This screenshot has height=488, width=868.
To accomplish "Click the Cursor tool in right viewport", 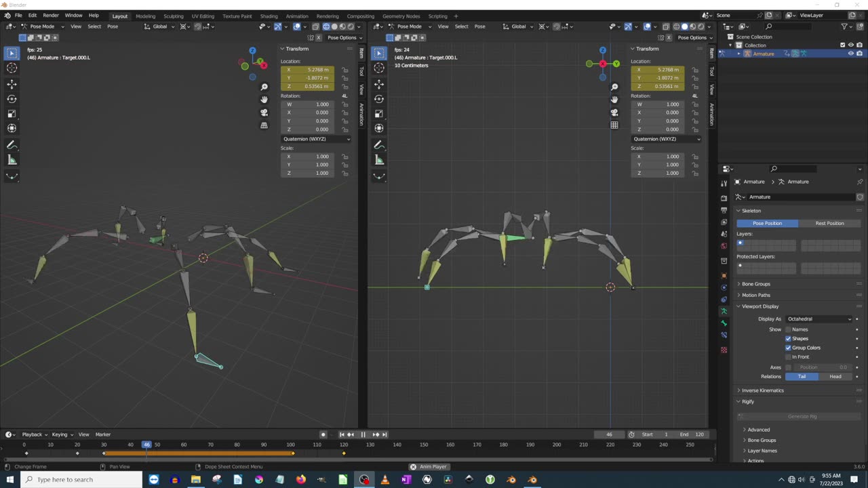I will pos(379,68).
